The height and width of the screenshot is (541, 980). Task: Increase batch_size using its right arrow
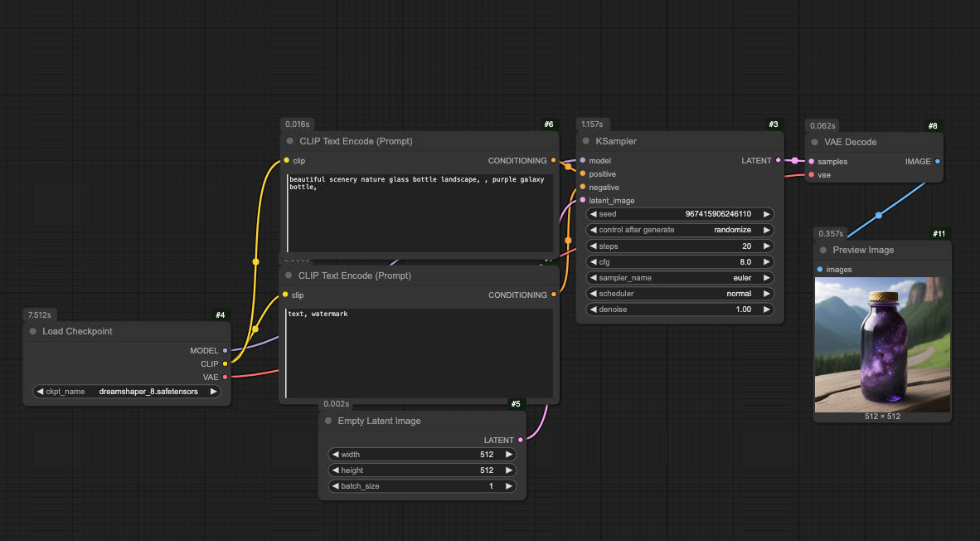pos(509,486)
